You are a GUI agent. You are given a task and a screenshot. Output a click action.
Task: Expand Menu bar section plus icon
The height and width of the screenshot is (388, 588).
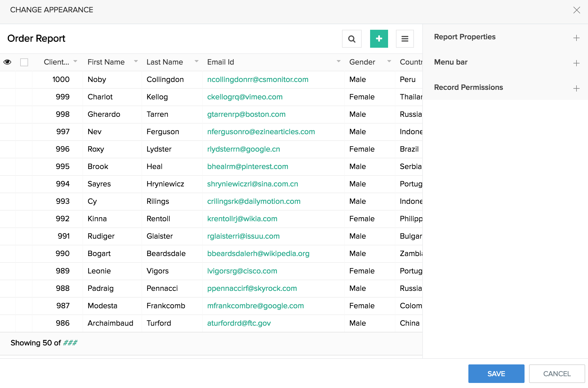576,63
